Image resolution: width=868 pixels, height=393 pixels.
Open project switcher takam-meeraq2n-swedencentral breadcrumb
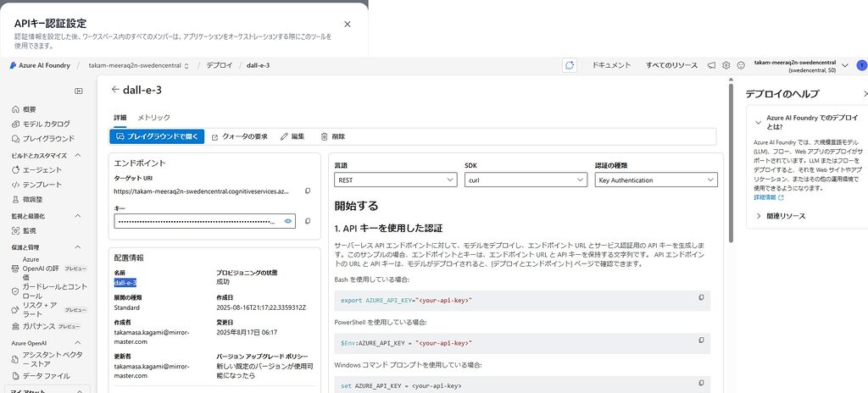coord(139,65)
